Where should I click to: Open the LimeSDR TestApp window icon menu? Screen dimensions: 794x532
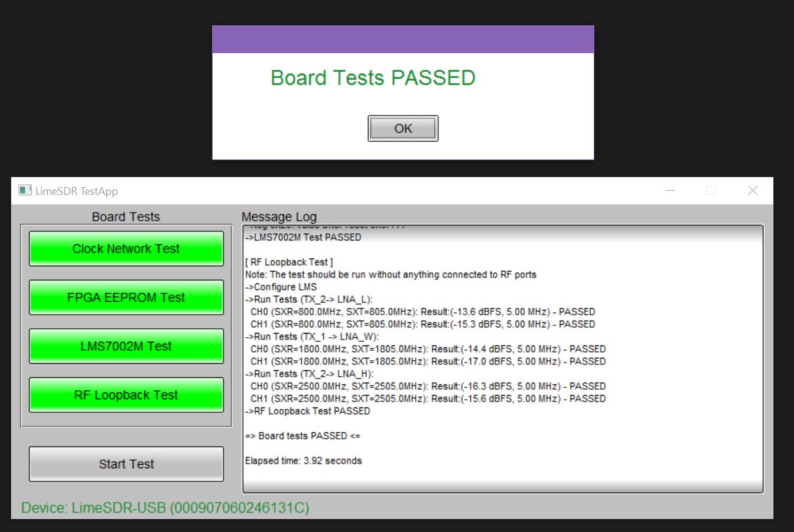25,191
